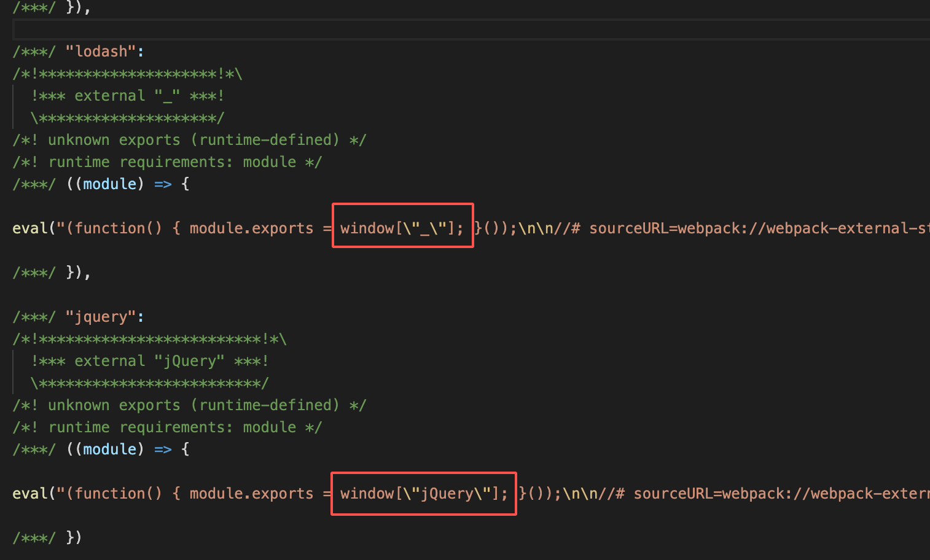Click the "jquery": key line
Image resolution: width=930 pixels, height=560 pixels.
[78, 317]
